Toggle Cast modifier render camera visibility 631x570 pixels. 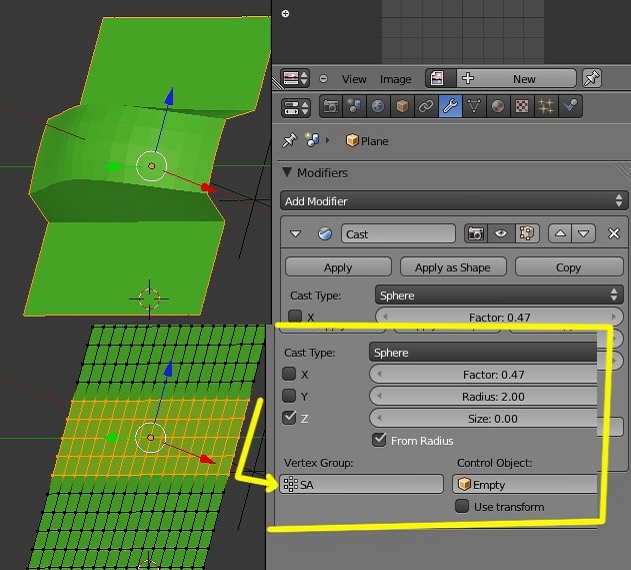475,233
